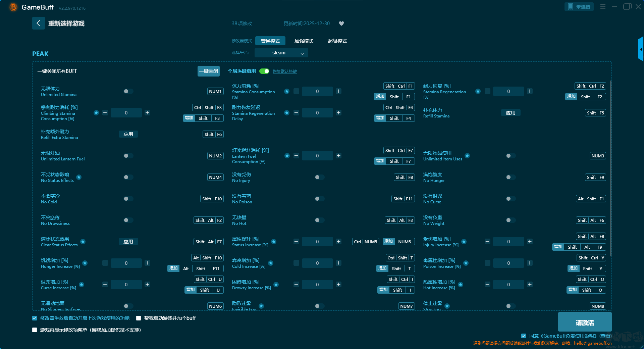Toggle No Weight switch
This screenshot has height=349, width=644.
(x=511, y=220)
